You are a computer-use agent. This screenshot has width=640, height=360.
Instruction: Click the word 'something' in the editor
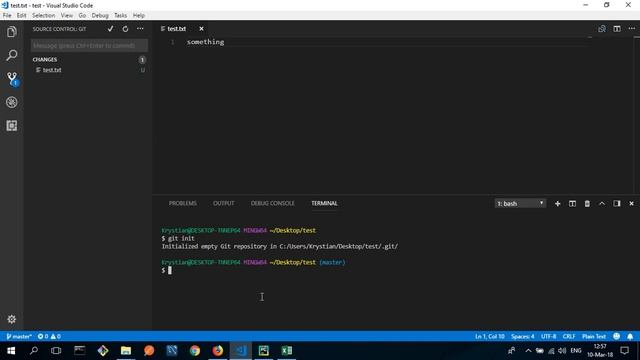pyautogui.click(x=205, y=42)
